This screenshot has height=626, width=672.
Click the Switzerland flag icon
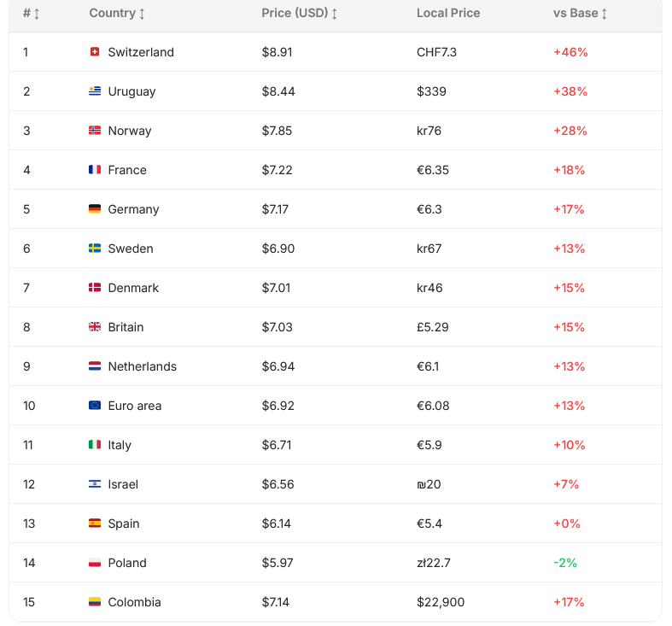[95, 52]
